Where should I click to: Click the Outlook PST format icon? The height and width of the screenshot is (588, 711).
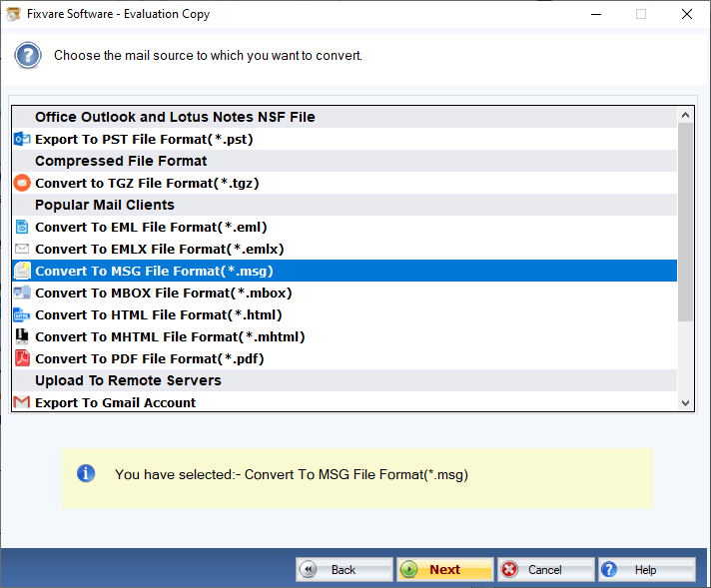coord(22,139)
